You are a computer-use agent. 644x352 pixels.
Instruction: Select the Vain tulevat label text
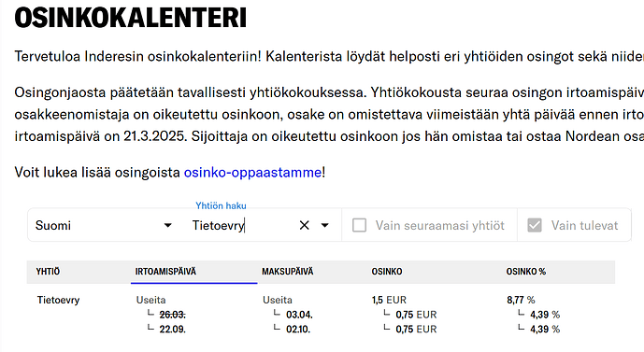tap(584, 225)
